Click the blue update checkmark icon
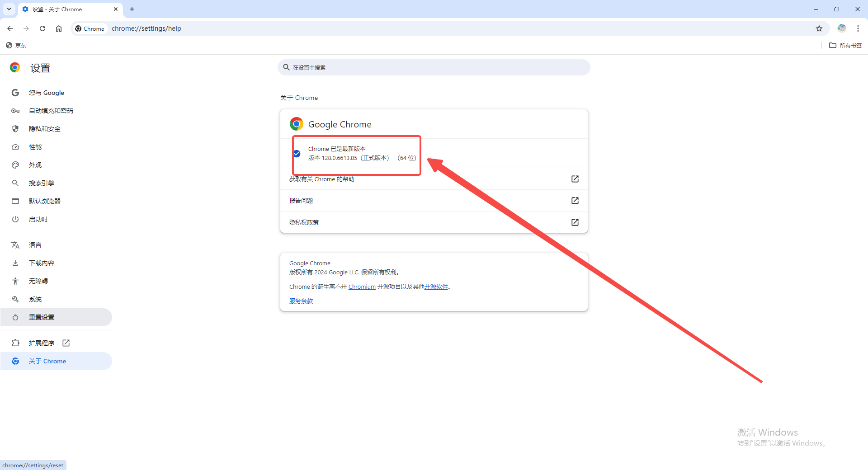This screenshot has height=470, width=868. (x=297, y=154)
